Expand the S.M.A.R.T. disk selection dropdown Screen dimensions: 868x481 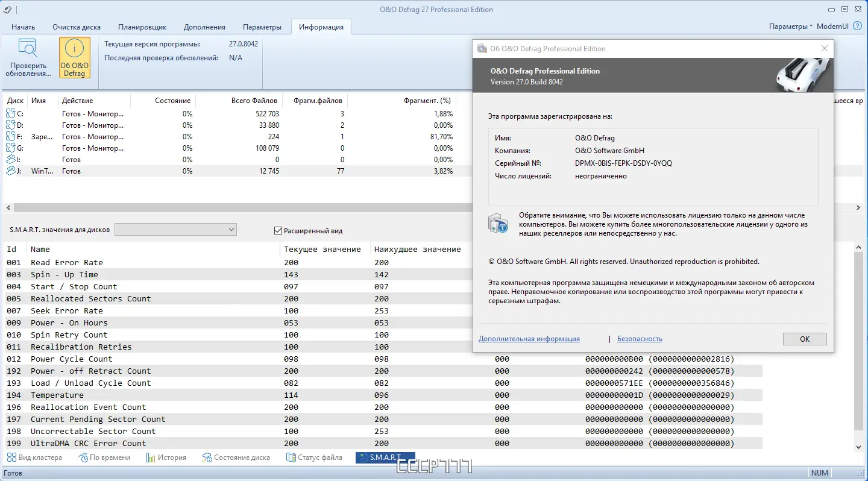point(231,230)
